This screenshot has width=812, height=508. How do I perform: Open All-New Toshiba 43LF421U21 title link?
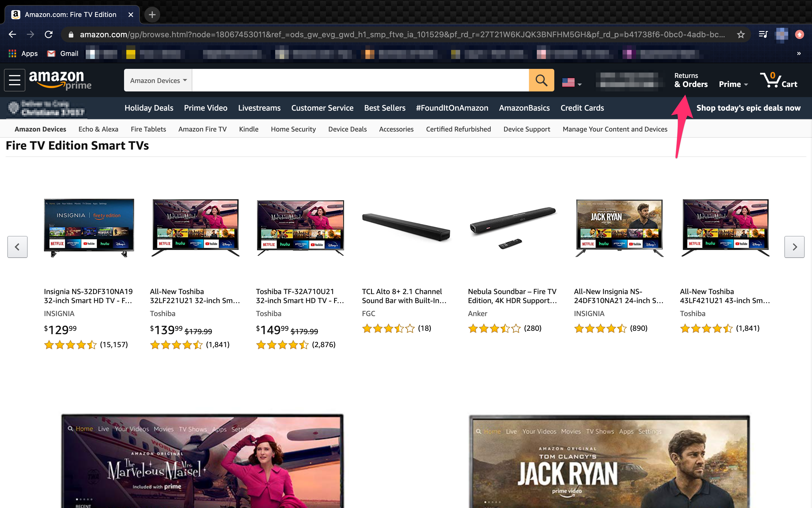tap(725, 296)
